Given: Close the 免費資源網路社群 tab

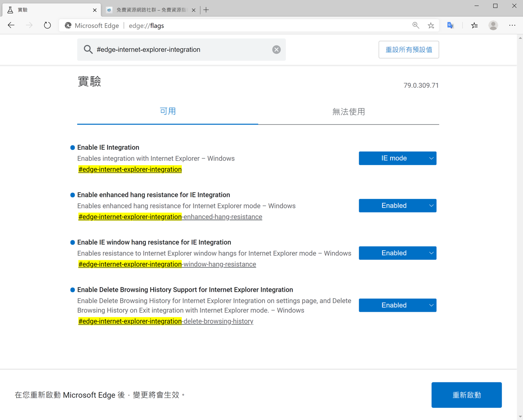Looking at the screenshot, I should [194, 10].
